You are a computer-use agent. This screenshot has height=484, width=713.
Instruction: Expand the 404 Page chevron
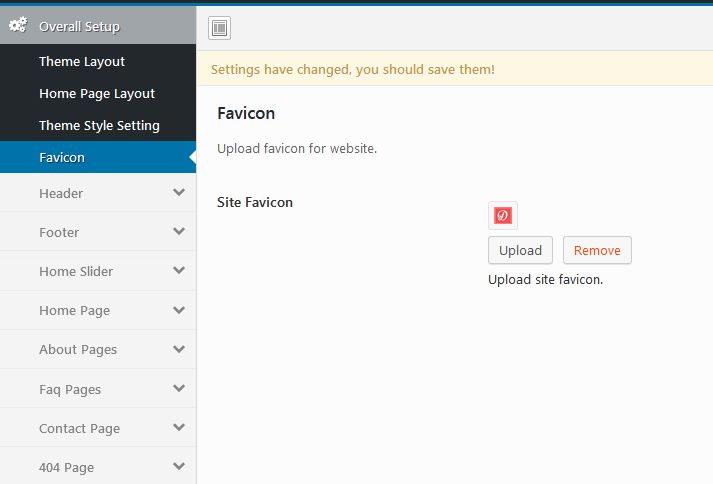click(x=179, y=467)
